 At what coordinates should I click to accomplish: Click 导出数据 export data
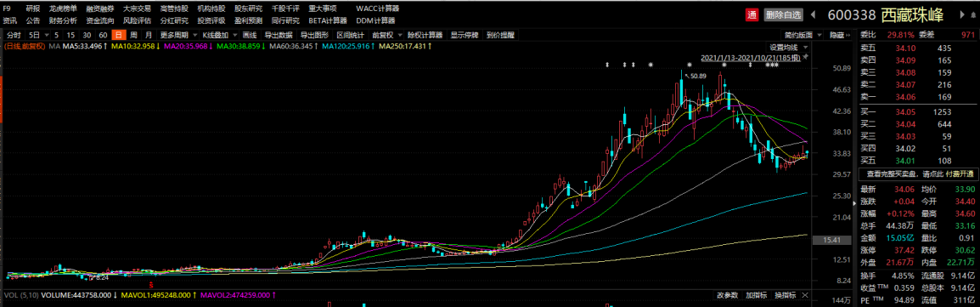[279, 35]
